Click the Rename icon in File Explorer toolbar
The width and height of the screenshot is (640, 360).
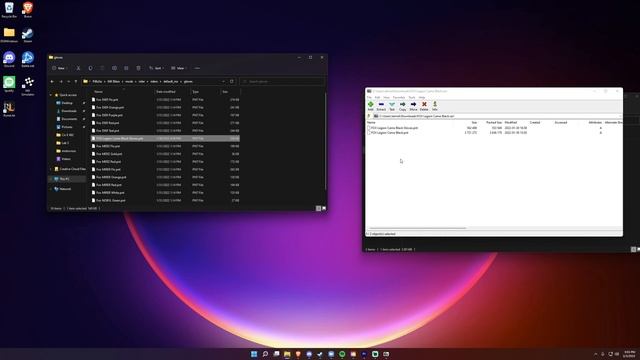click(x=114, y=68)
